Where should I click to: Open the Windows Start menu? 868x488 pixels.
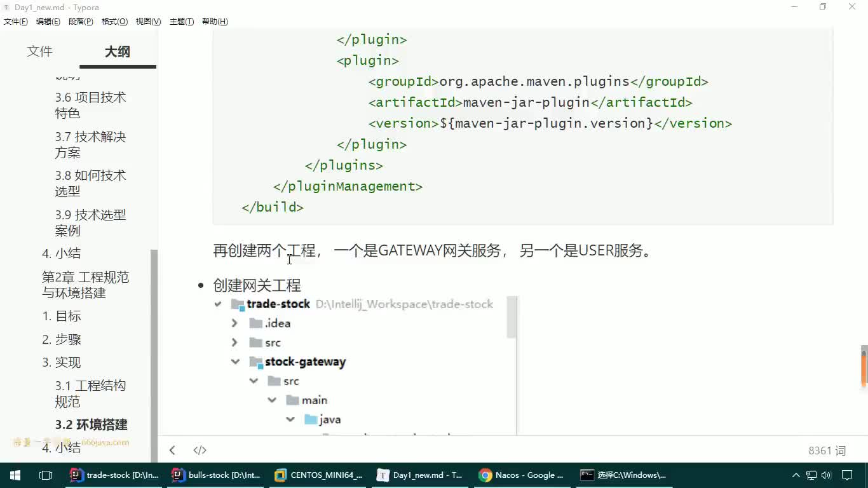(15, 475)
